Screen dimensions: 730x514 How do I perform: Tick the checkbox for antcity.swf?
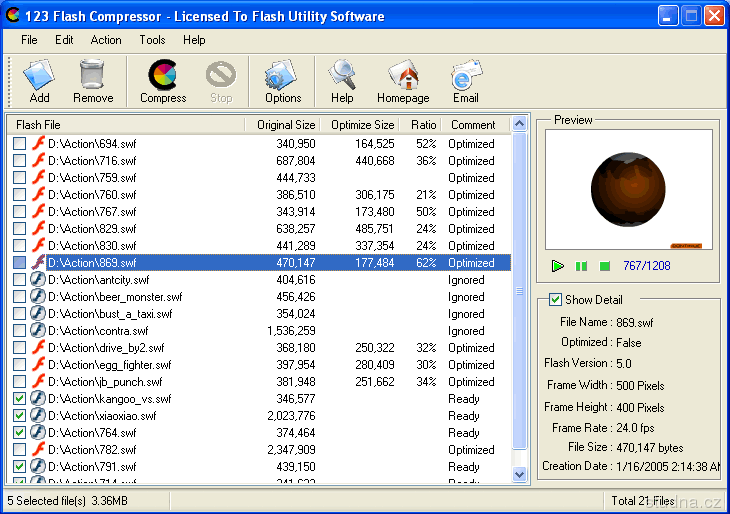pyautogui.click(x=20, y=280)
